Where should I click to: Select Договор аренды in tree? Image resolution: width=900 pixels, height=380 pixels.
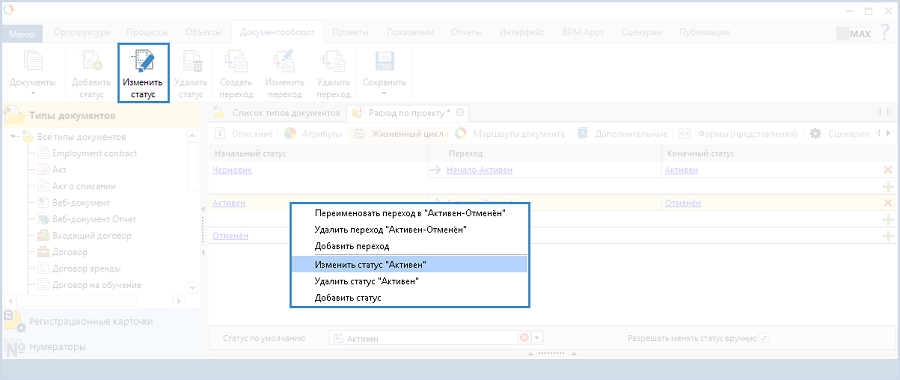pos(86,269)
